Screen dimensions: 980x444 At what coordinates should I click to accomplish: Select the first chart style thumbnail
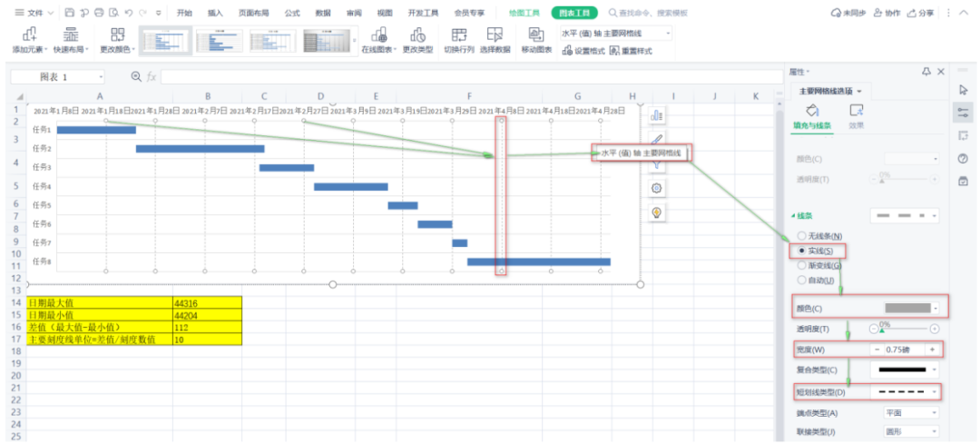[165, 41]
